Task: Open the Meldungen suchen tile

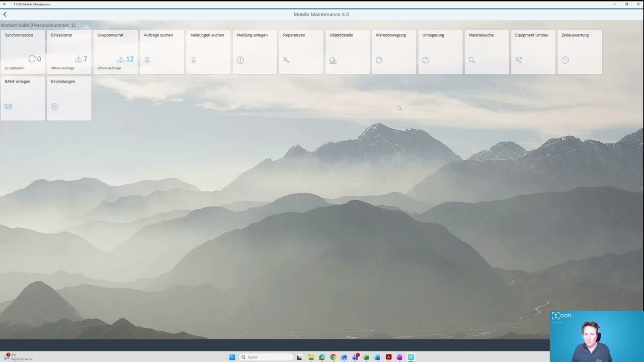Action: (x=208, y=52)
